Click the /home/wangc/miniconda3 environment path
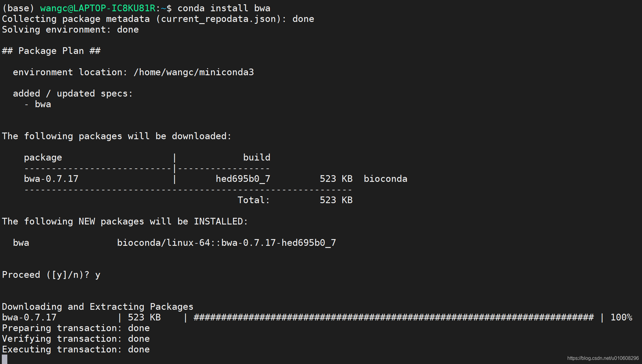 pos(193,72)
